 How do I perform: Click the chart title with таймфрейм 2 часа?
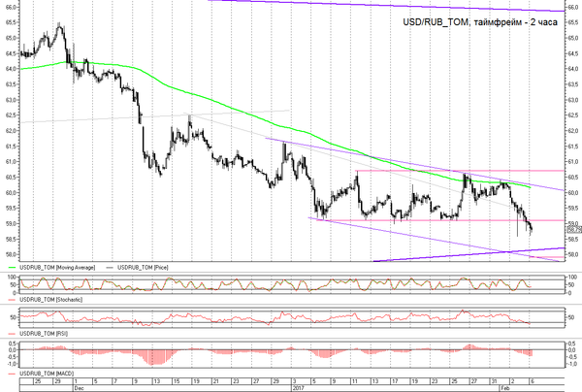coord(480,22)
